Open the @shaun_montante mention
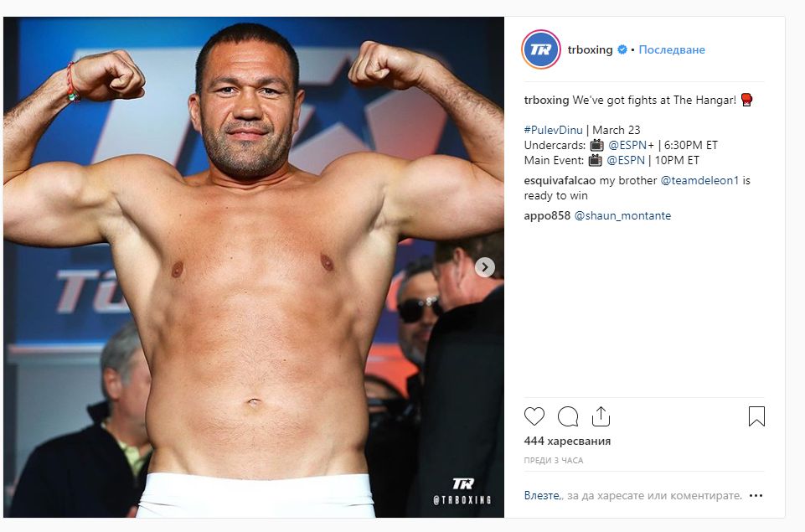 [x=622, y=215]
